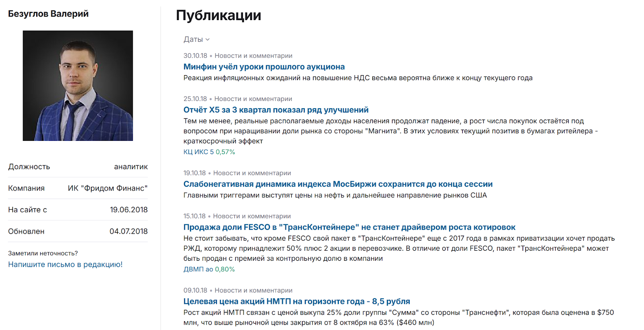644x330 pixels.
Task: Open article Минфин учёл уроки прошлого аукциона
Action: (264, 67)
